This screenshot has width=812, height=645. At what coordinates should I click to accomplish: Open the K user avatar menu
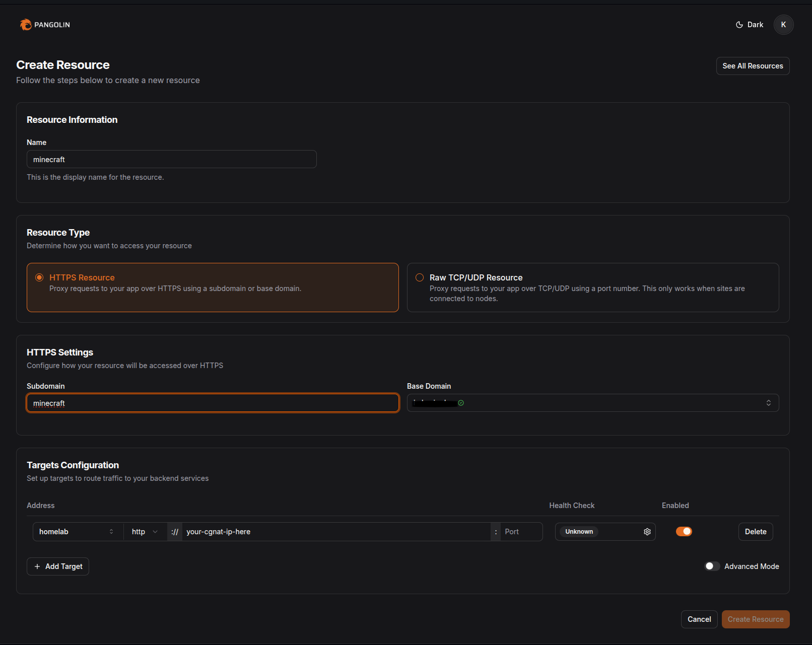click(783, 25)
